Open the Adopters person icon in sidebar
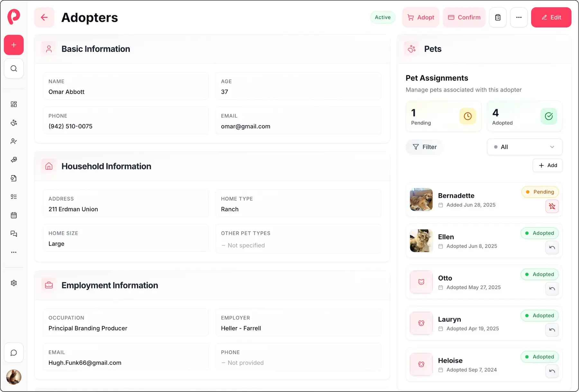Viewport: 579px width, 392px height. click(14, 141)
